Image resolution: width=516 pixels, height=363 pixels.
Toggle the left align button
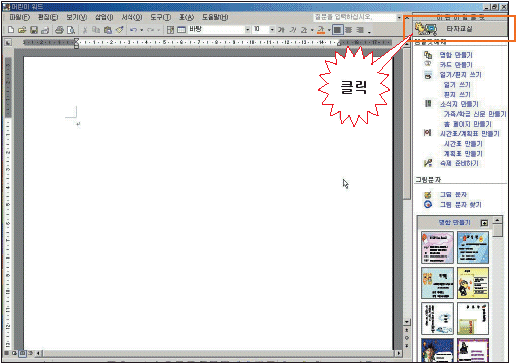click(337, 30)
